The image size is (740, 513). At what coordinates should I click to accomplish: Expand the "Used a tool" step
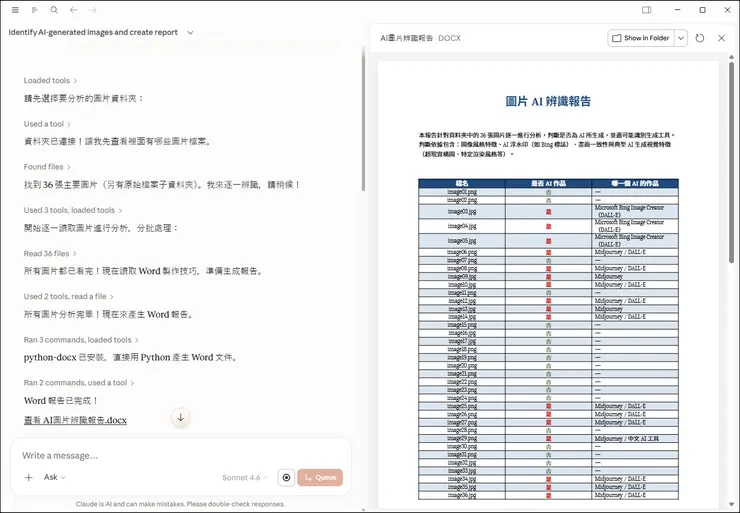47,124
